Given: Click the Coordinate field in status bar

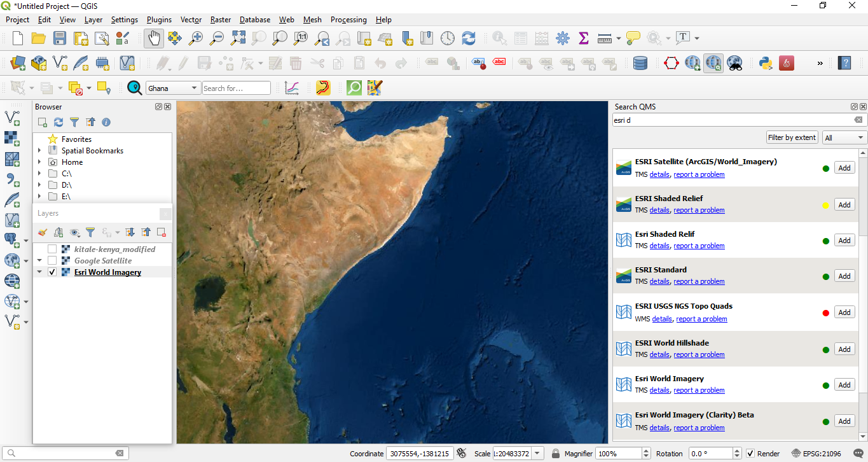Looking at the screenshot, I should (420, 454).
